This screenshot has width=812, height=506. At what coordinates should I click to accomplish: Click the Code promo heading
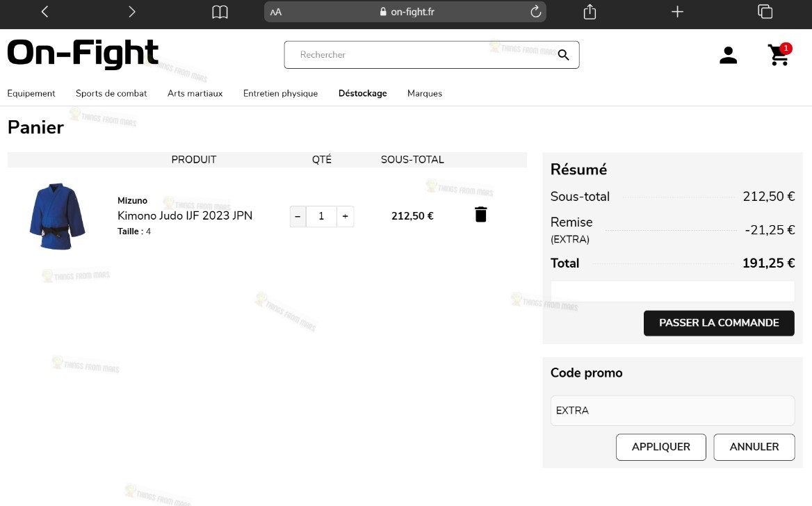(586, 373)
